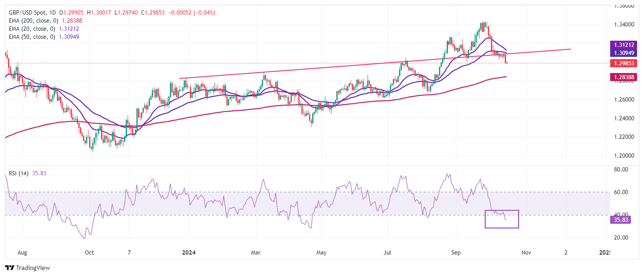Select the purple rectangle in RSI pane
This screenshot has height=276, width=644.
tap(502, 219)
